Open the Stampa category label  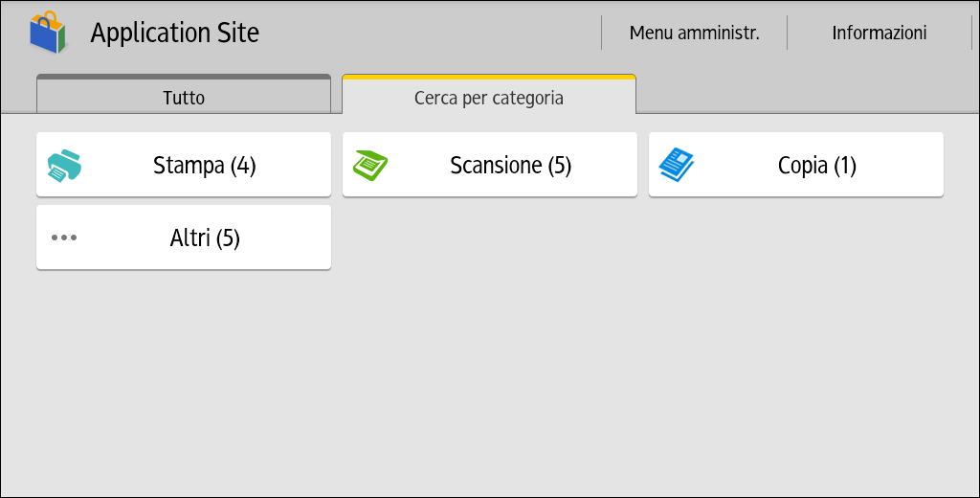pos(189,166)
